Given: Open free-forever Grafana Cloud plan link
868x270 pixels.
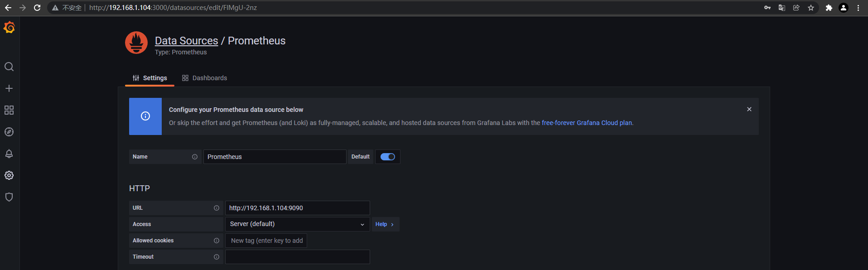Looking at the screenshot, I should 587,123.
